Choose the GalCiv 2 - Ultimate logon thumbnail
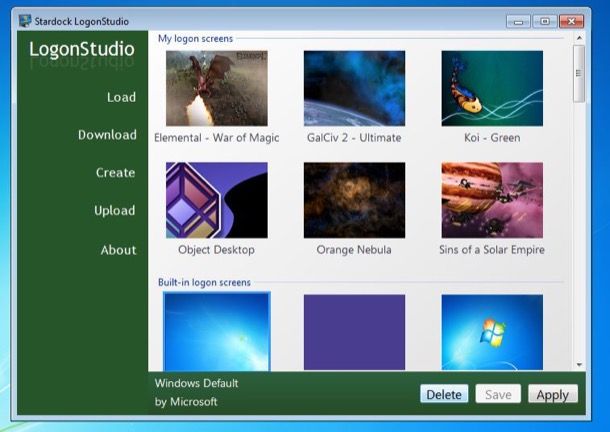Image resolution: width=610 pixels, height=432 pixels. (x=354, y=88)
